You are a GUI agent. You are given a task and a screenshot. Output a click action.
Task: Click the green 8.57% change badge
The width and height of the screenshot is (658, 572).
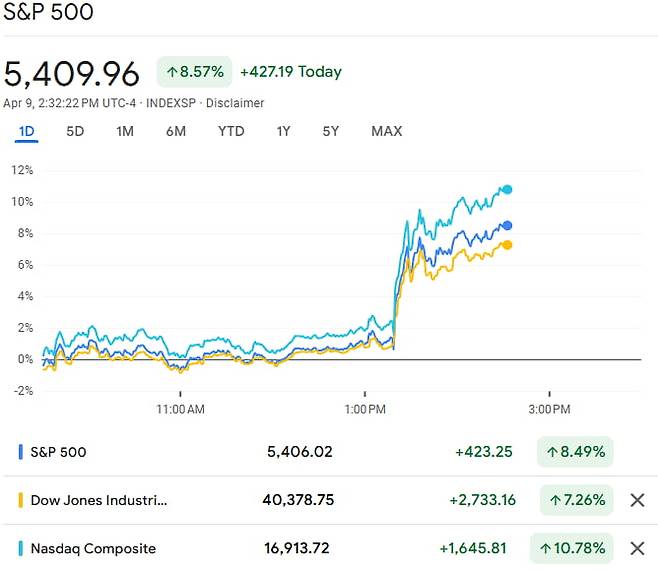click(x=194, y=72)
